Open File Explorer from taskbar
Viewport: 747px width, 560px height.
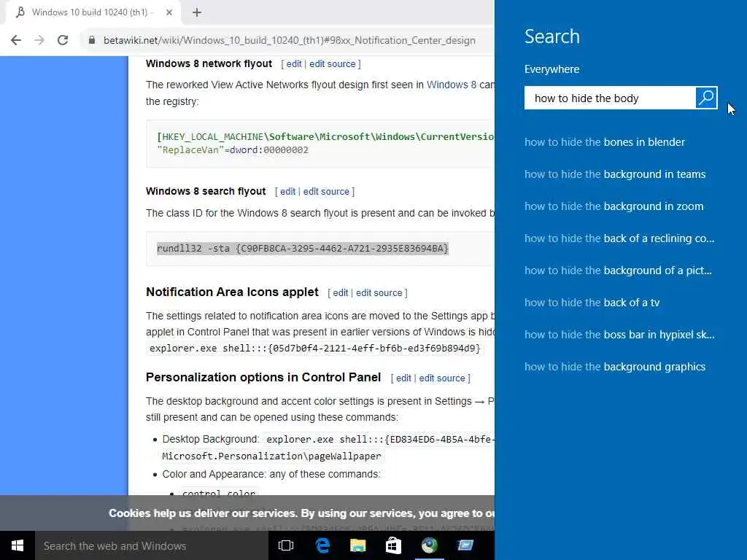click(x=357, y=545)
